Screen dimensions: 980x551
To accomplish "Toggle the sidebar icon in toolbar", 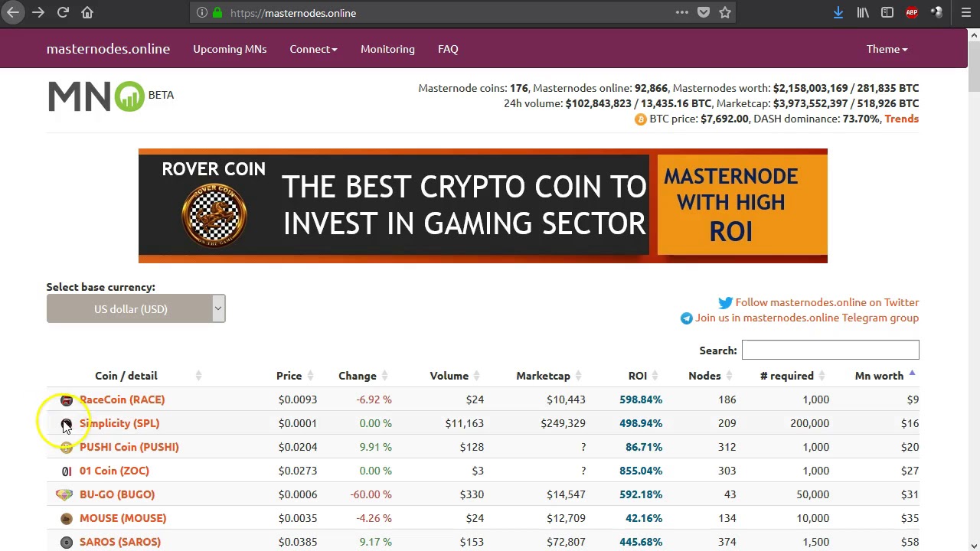I will (887, 12).
